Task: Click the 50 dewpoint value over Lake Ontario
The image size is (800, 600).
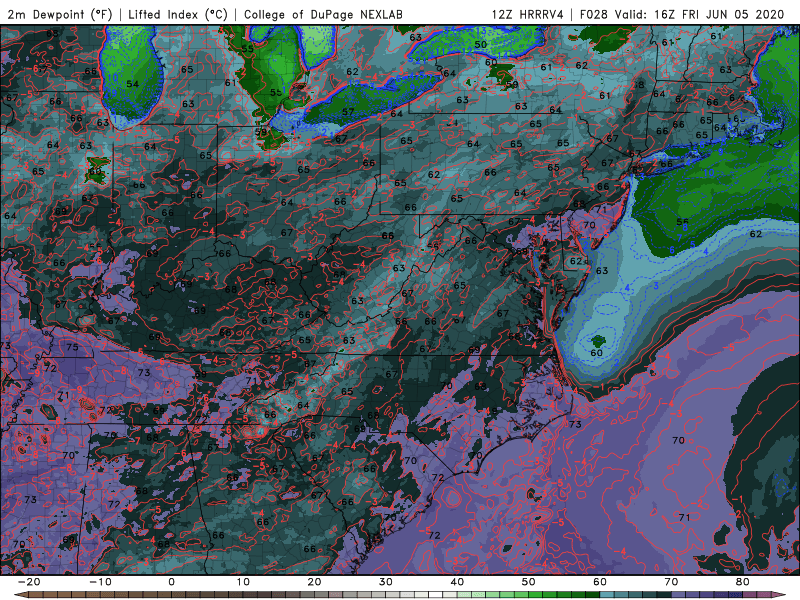Action: (x=481, y=44)
